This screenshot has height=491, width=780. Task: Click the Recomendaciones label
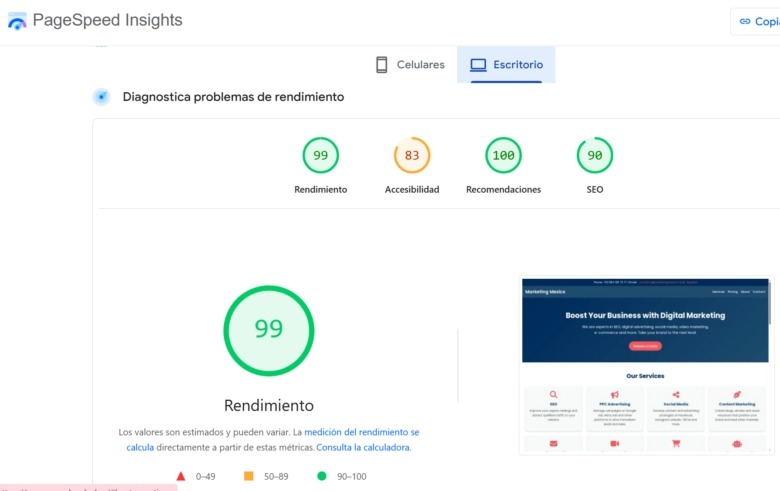coord(503,190)
